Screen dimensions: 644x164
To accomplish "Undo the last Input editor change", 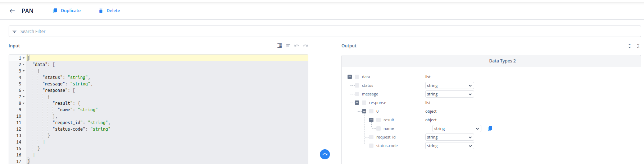I will pos(297,46).
